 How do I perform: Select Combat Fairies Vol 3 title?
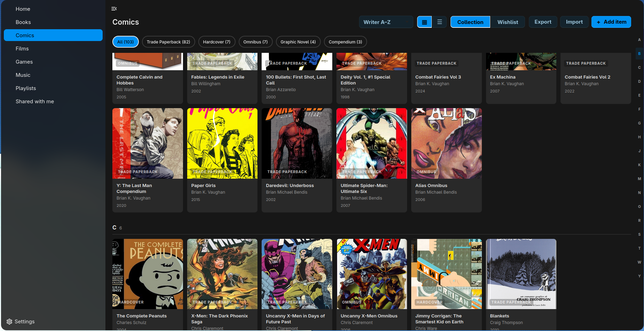click(x=438, y=77)
